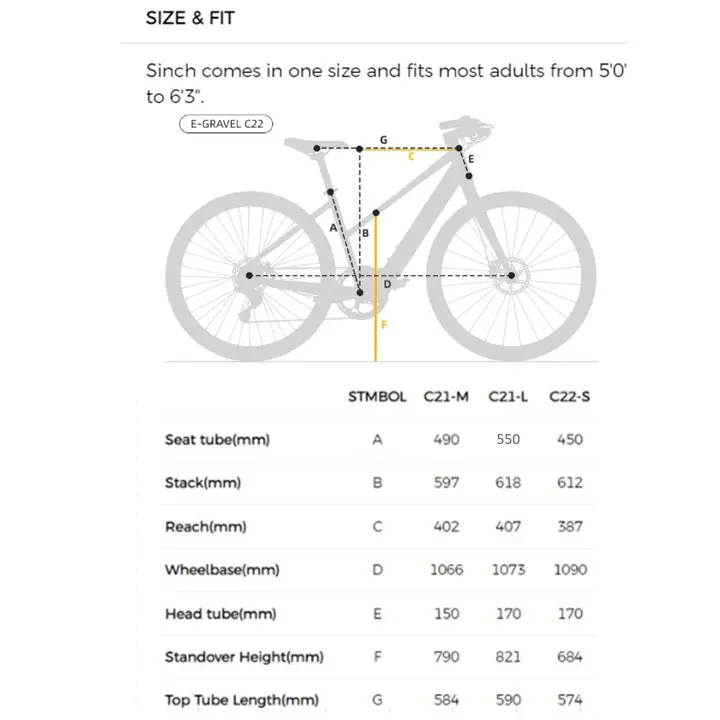Select the C21-M column header
The height and width of the screenshot is (720, 720).
click(x=446, y=396)
